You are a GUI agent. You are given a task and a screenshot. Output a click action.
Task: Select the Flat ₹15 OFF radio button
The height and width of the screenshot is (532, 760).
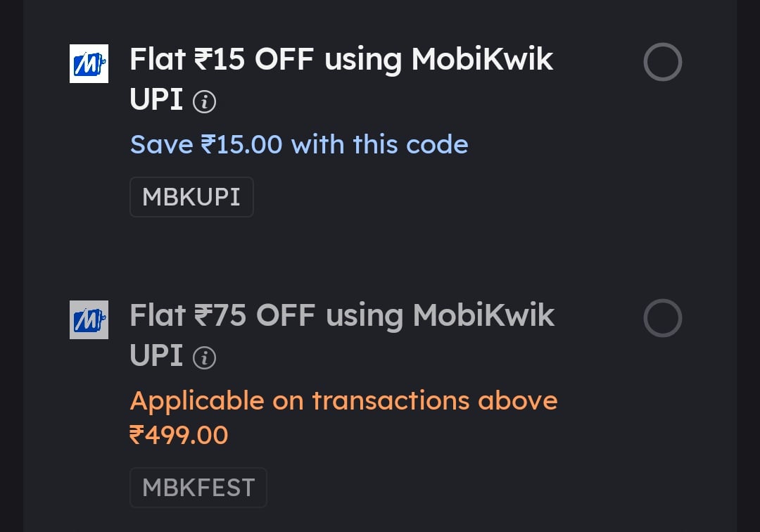[x=663, y=62]
